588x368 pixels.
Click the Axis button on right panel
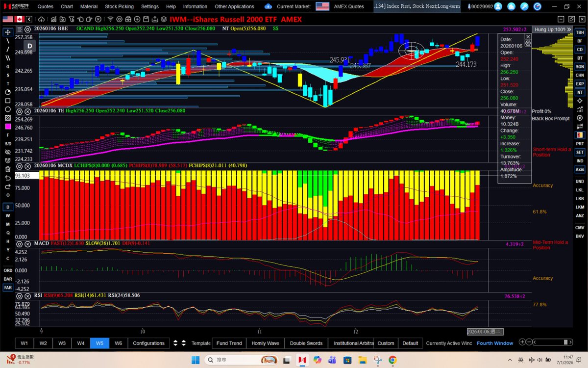click(580, 169)
